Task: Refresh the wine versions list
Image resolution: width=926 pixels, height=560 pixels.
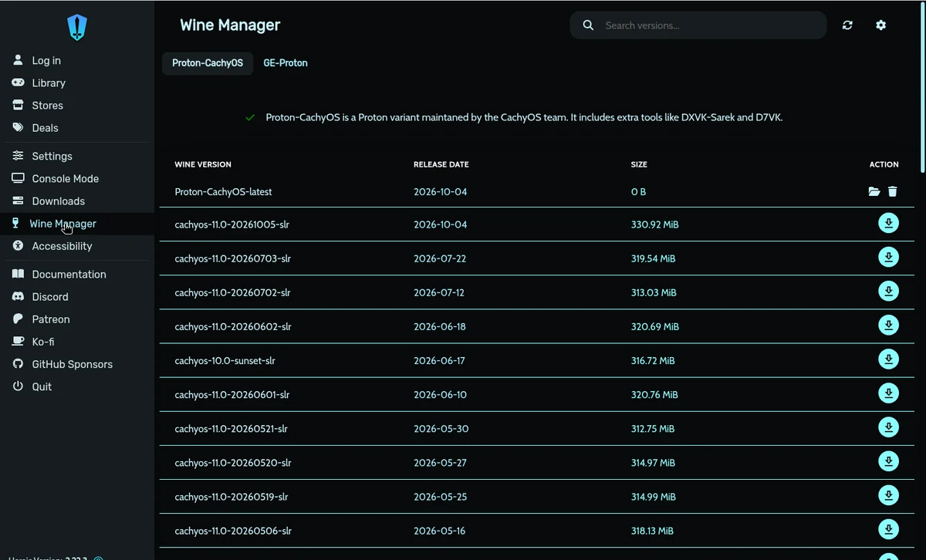Action: pos(847,25)
